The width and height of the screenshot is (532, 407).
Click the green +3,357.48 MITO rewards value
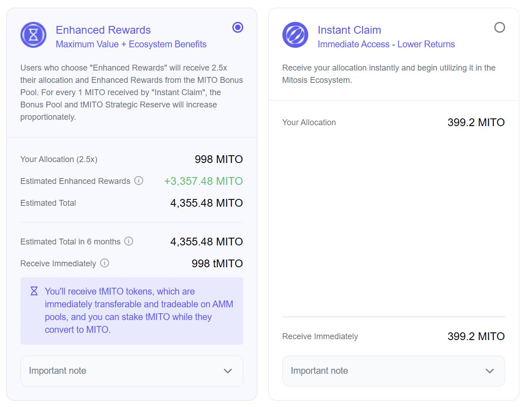(203, 181)
